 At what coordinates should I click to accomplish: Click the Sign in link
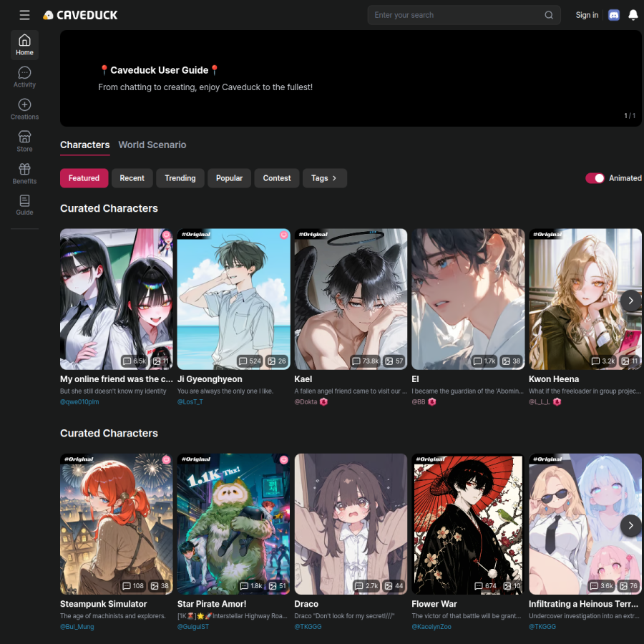(x=587, y=15)
